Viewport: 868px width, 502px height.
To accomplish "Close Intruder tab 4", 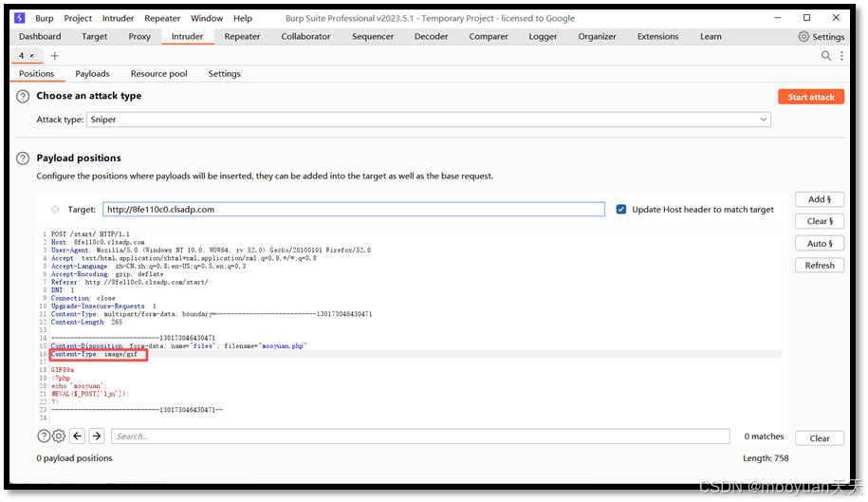I will pyautogui.click(x=31, y=56).
